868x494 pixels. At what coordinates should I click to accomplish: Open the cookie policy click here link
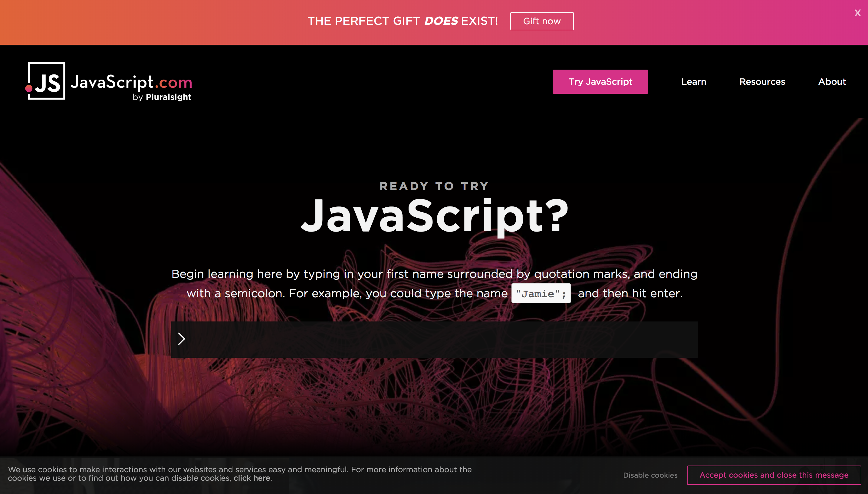point(252,478)
